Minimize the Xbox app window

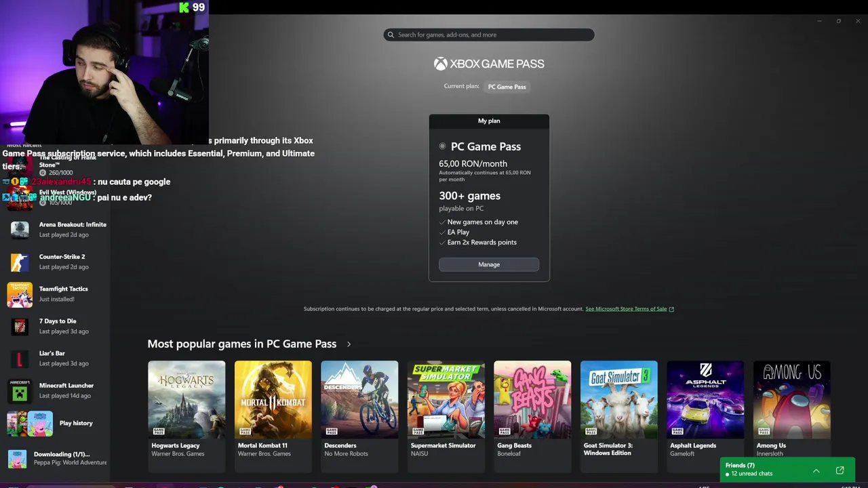[x=819, y=21]
